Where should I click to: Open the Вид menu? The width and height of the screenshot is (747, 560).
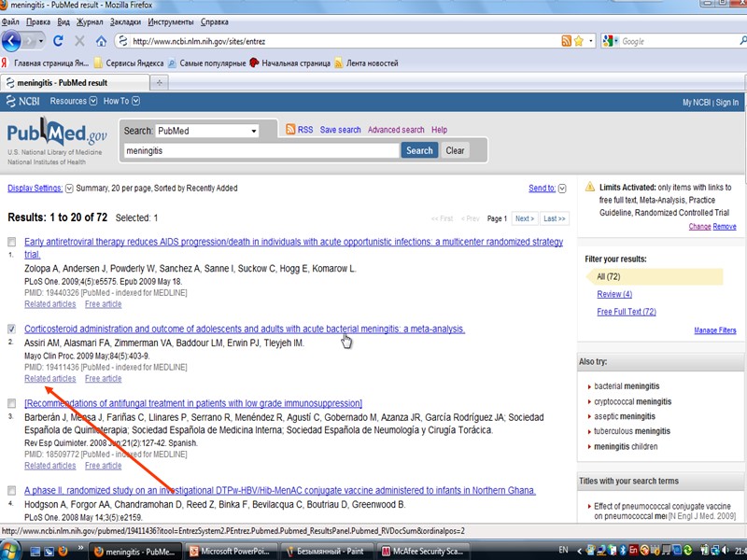[x=63, y=21]
